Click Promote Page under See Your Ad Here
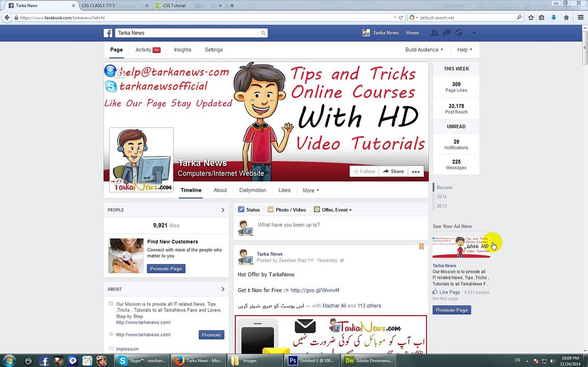Image resolution: width=588 pixels, height=367 pixels. [x=452, y=310]
